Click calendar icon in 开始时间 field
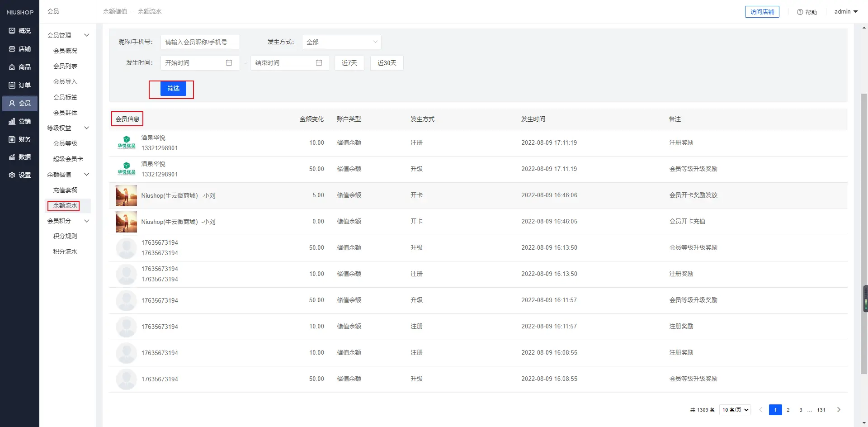This screenshot has width=868, height=427. coord(229,63)
